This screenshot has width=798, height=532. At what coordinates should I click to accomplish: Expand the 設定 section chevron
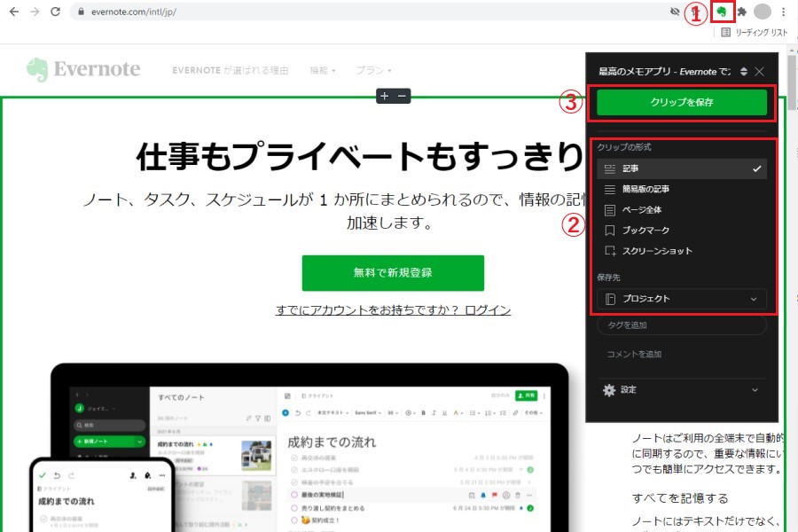pos(755,390)
